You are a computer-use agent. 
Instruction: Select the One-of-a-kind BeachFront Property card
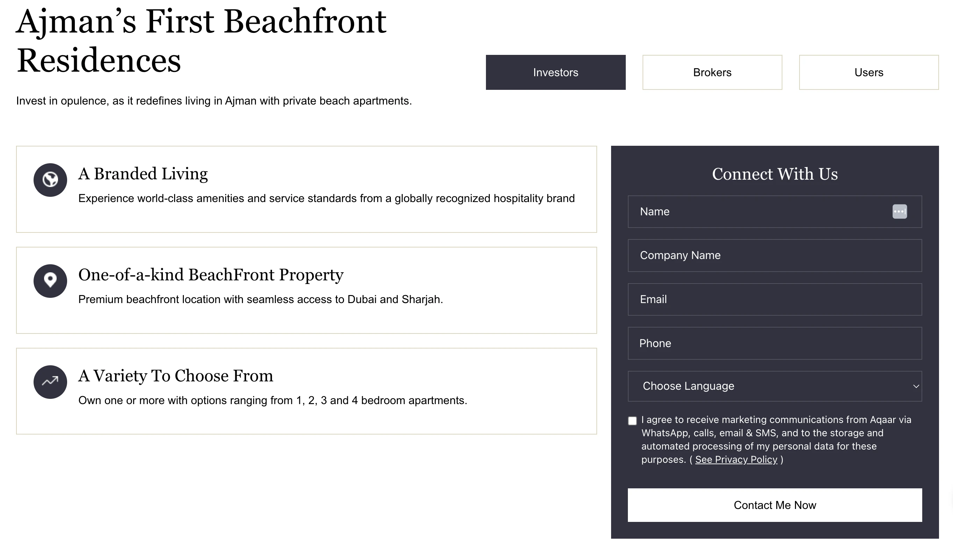tap(306, 290)
